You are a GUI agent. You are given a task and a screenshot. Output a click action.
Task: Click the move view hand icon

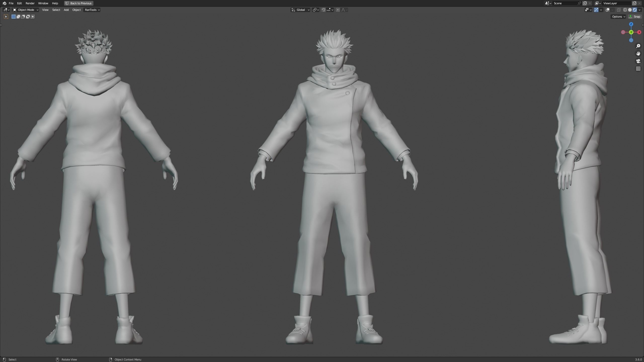click(638, 54)
